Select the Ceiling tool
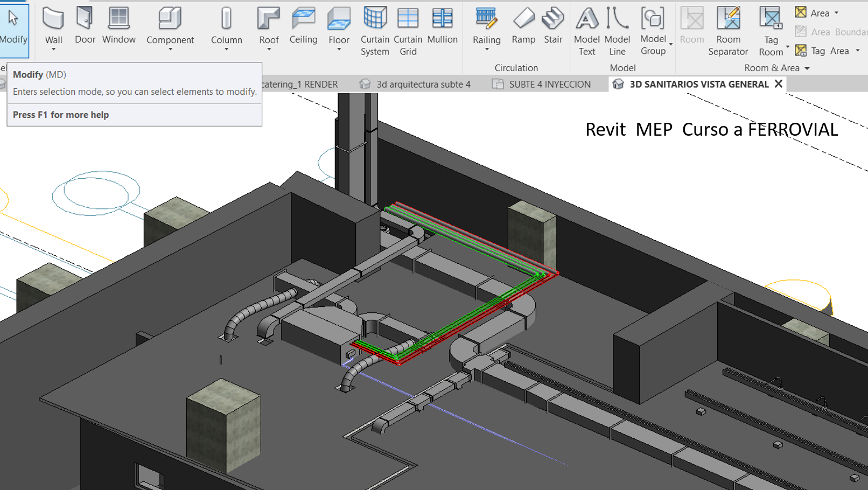Screen dimensions: 868x490 tap(303, 25)
